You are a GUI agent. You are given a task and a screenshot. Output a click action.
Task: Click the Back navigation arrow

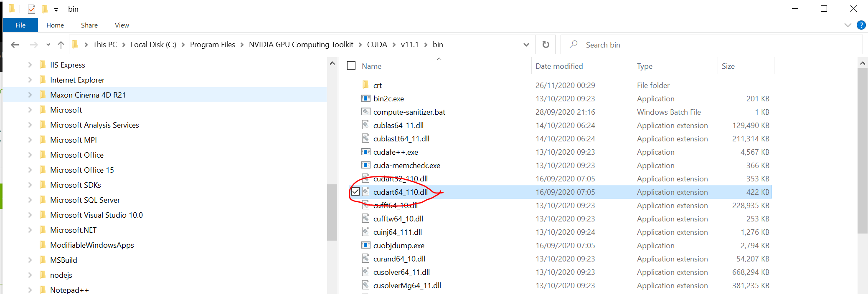point(15,45)
